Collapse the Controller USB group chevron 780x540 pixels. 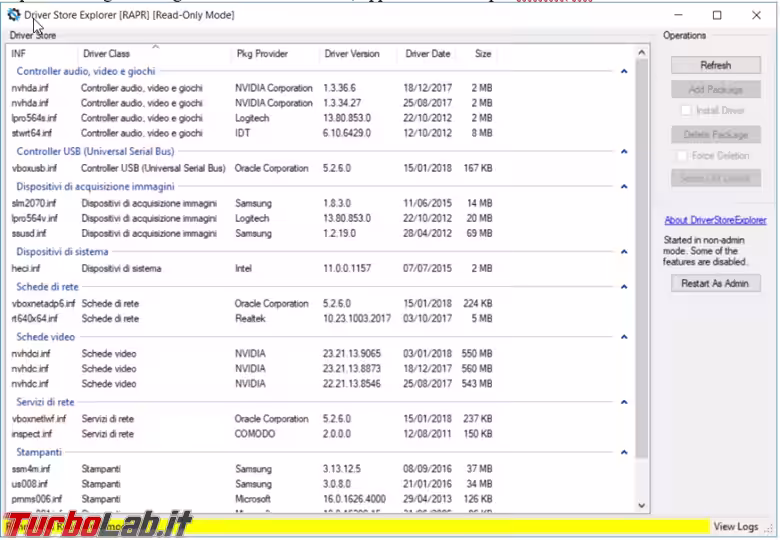pos(624,152)
